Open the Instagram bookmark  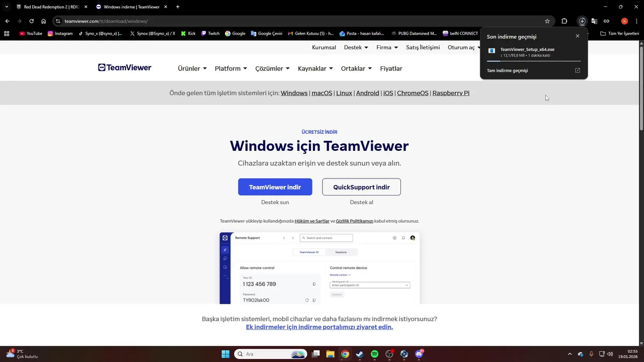(60, 34)
